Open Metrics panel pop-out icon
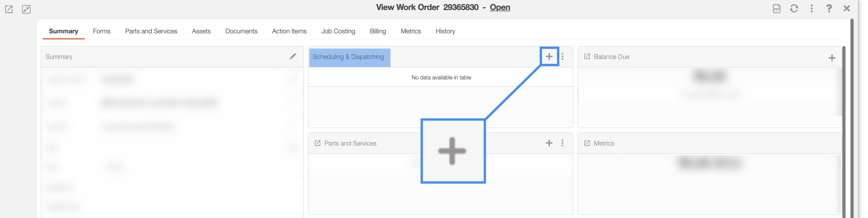Image resolution: width=868 pixels, height=218 pixels. (587, 143)
